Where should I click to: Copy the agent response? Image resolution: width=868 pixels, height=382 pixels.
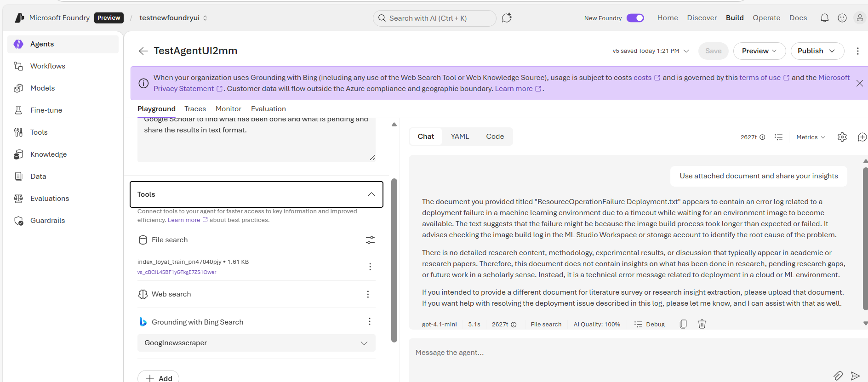683,324
